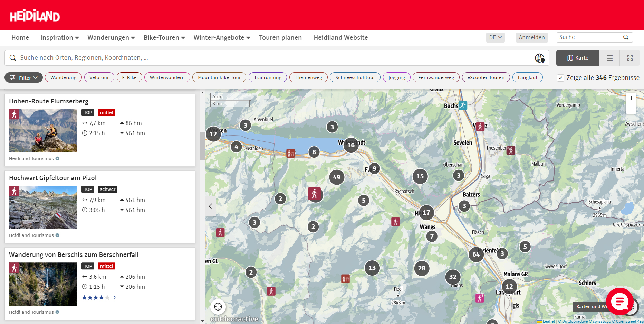This screenshot has width=644, height=324.
Task: Zoom in on the map
Action: tap(631, 98)
